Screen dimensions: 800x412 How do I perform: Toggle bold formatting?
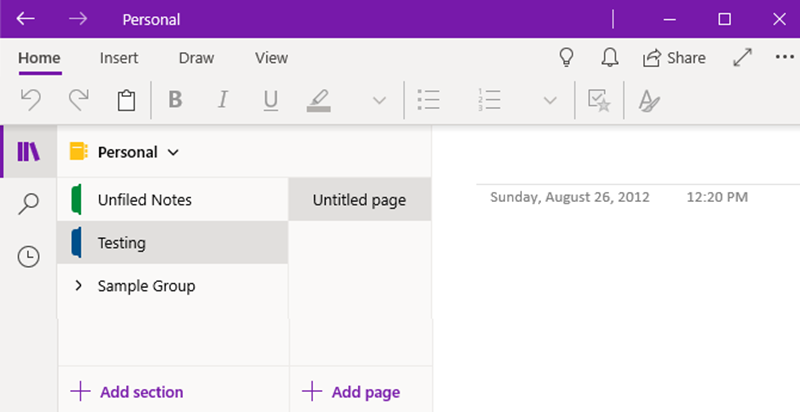pyautogui.click(x=175, y=100)
